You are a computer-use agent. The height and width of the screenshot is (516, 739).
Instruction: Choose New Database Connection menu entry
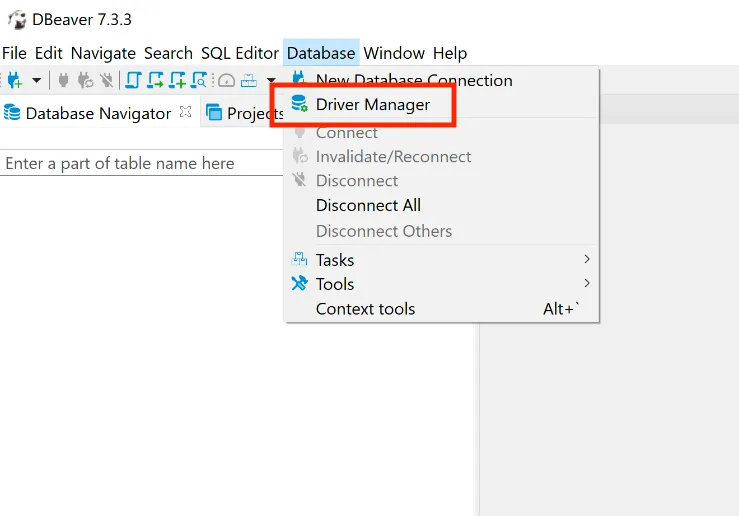pyautogui.click(x=442, y=80)
